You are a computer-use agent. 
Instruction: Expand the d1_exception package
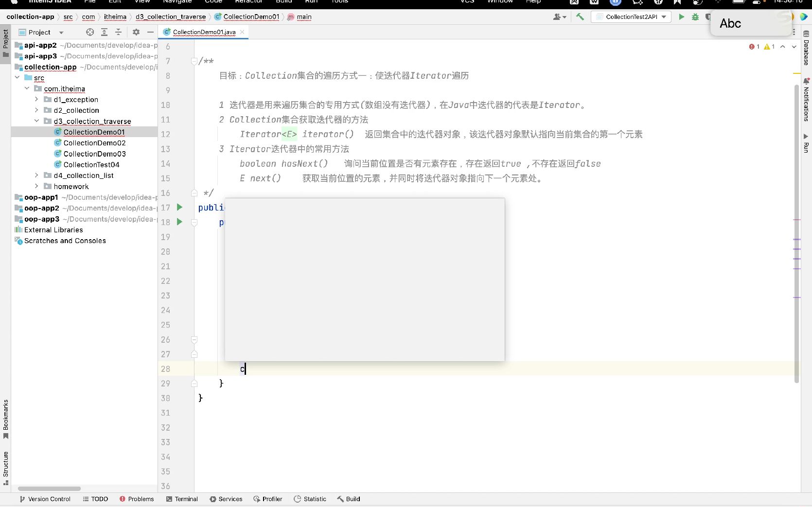coord(36,99)
